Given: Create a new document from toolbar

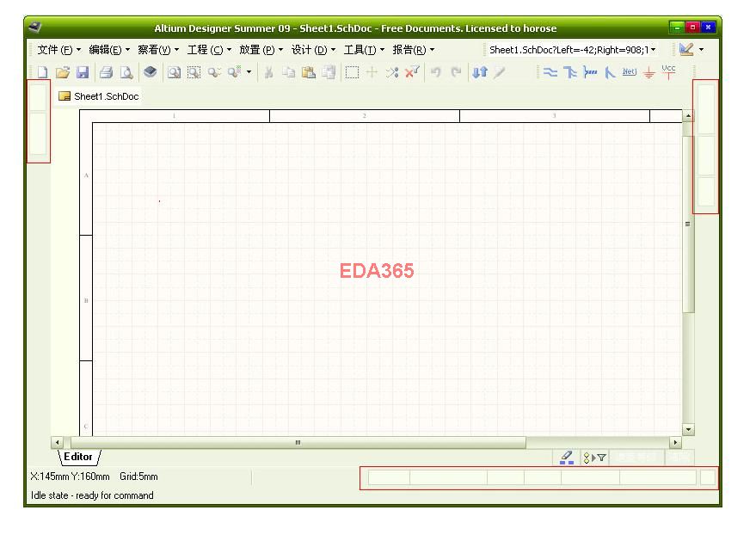Looking at the screenshot, I should point(42,72).
